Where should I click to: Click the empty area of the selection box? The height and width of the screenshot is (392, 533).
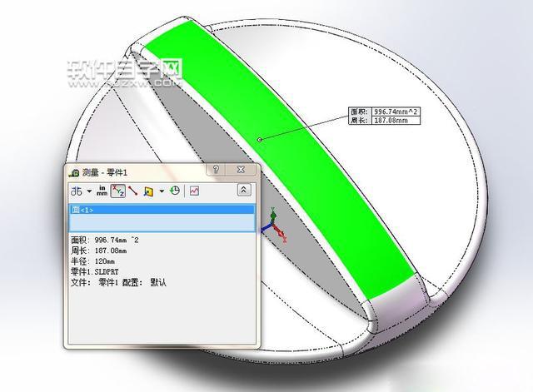(x=162, y=223)
